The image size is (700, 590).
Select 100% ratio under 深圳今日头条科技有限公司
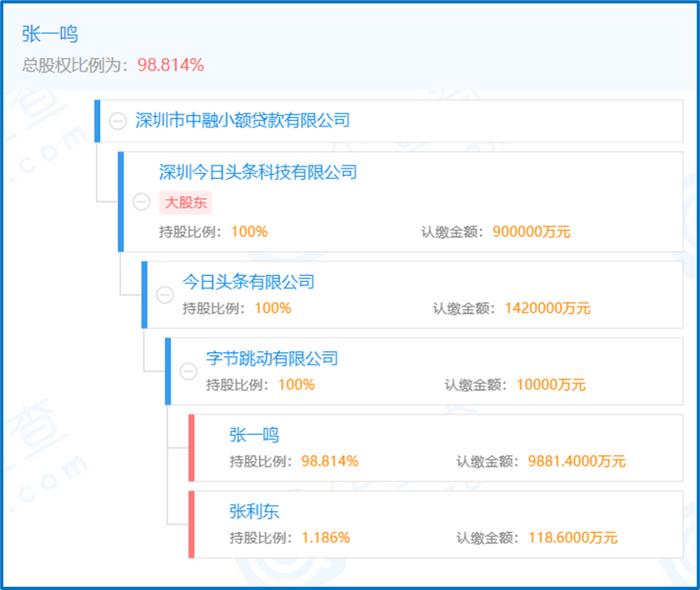(250, 232)
